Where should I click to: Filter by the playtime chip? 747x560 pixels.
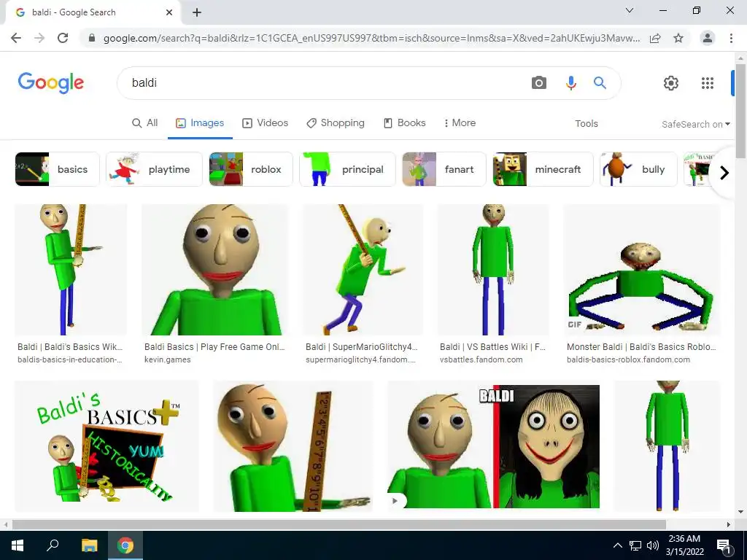155,169
